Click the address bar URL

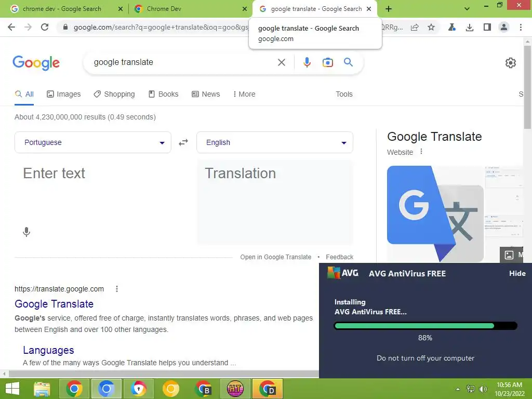click(161, 27)
